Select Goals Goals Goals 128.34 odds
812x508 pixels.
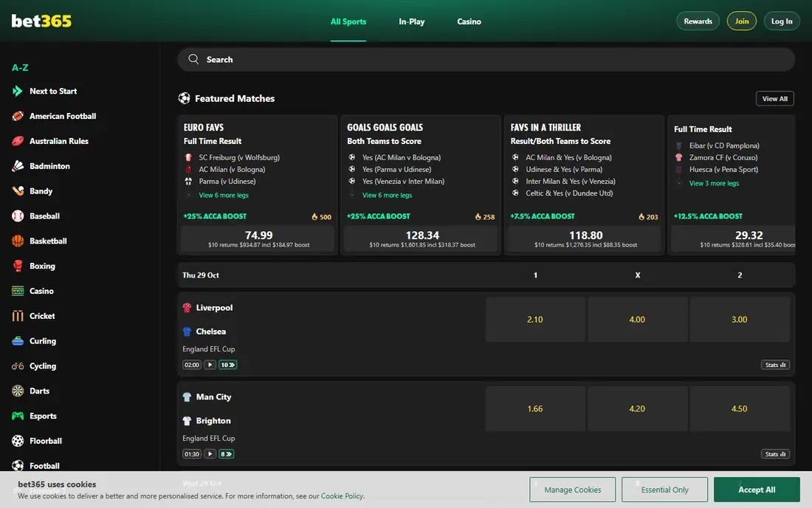[x=422, y=238]
